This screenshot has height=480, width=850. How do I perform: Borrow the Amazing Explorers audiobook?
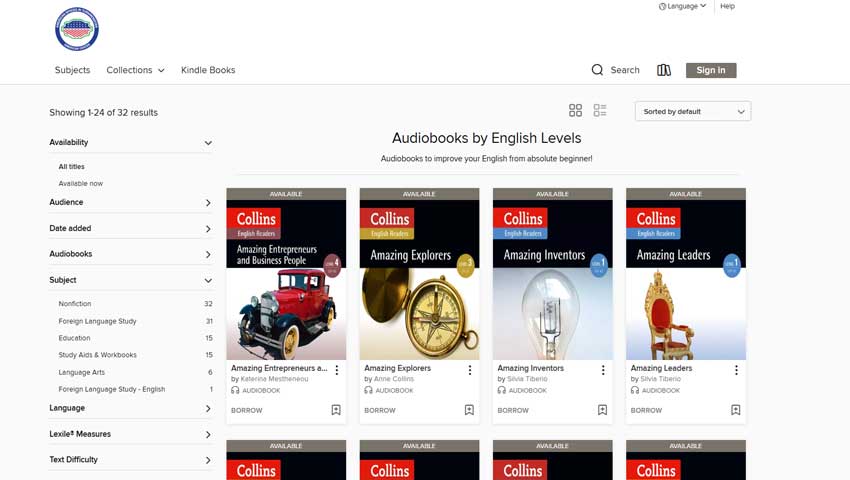[x=380, y=410]
